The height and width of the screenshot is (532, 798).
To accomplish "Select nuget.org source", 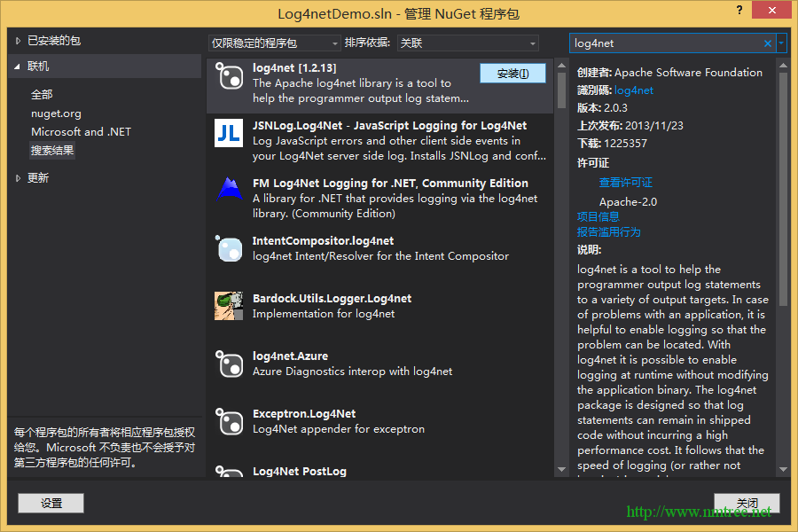I will click(56, 113).
